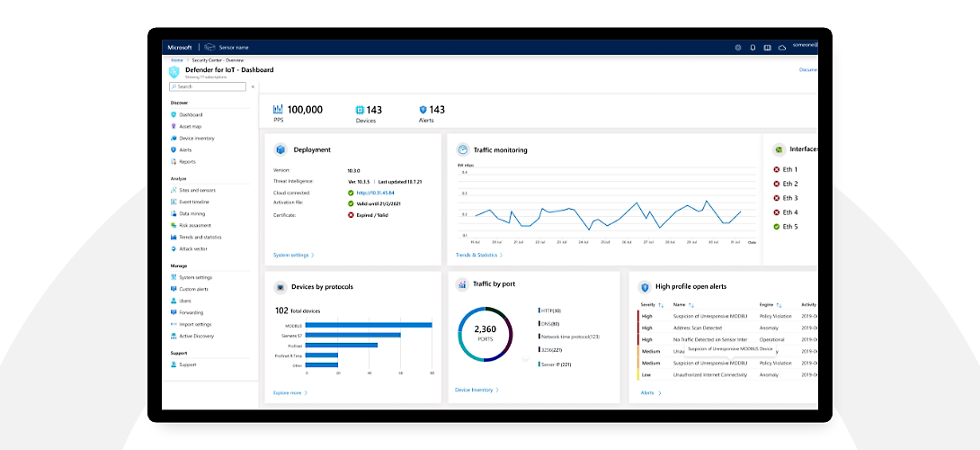Click the Eth 5 green status indicator
Screen dimensions: 980x450
[x=776, y=227]
